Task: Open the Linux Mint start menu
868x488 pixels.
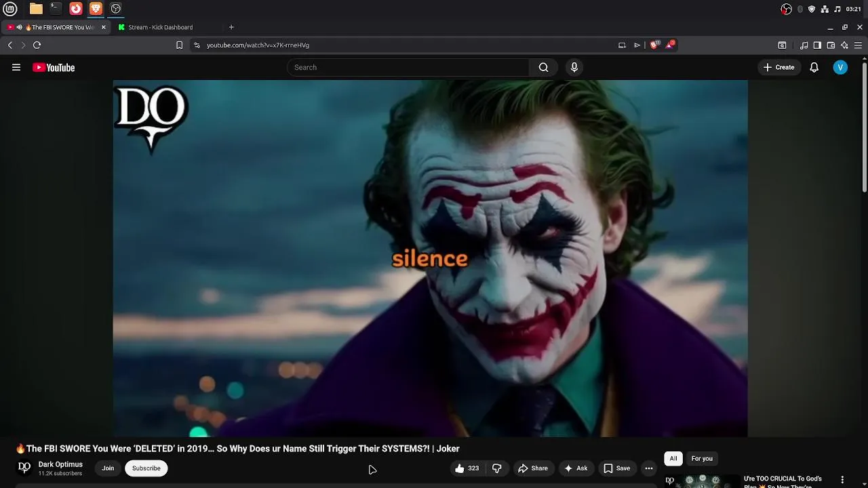Action: click(x=10, y=9)
